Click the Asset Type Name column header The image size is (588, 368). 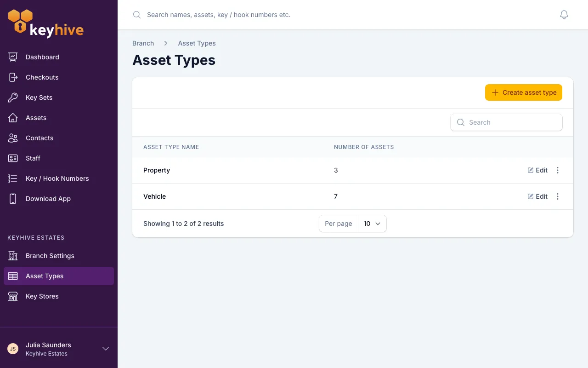point(171,147)
